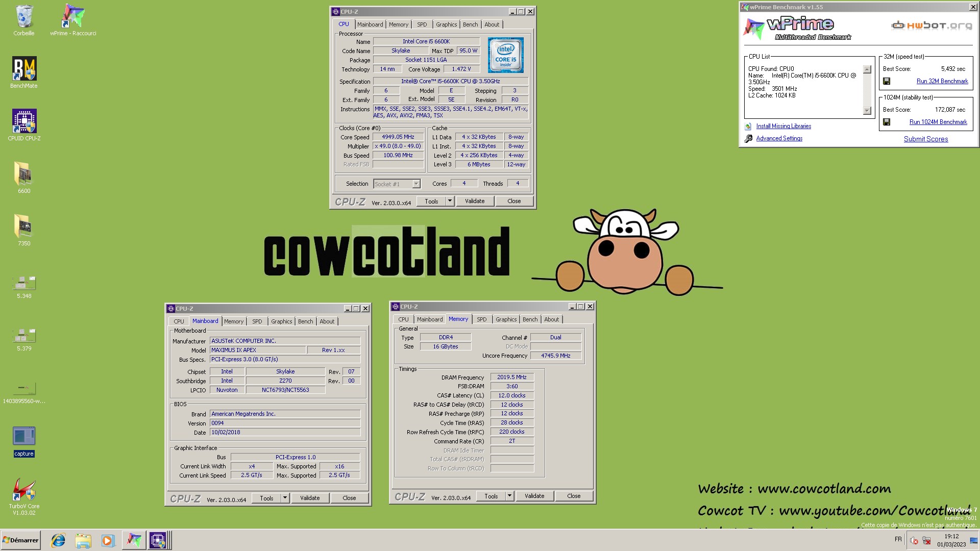Select SPD tab in the Memory CPU-Z window
Screen dimensions: 980x551
click(x=482, y=319)
